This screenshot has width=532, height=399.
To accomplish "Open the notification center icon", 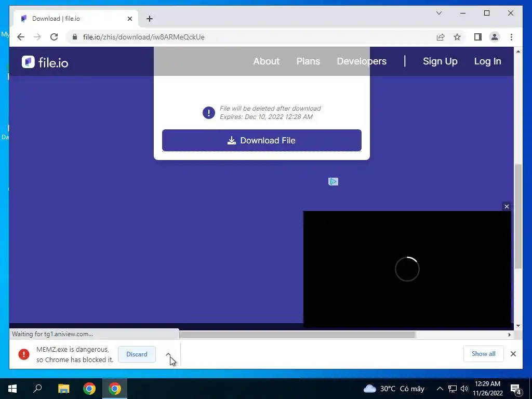I will pos(516,389).
